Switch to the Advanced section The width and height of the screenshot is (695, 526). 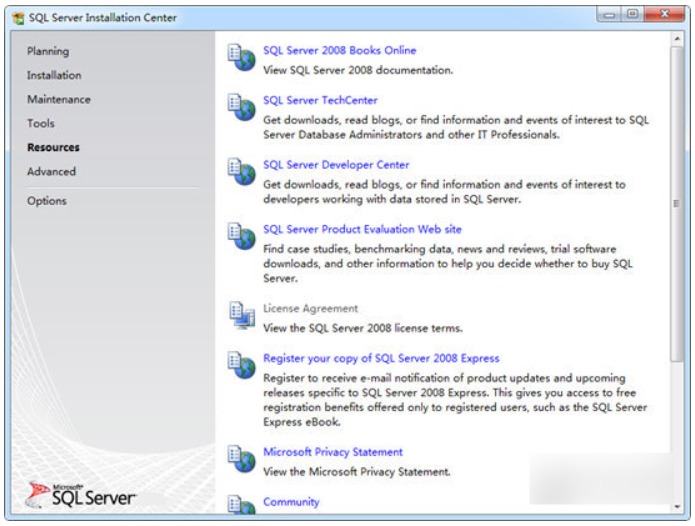[x=51, y=171]
